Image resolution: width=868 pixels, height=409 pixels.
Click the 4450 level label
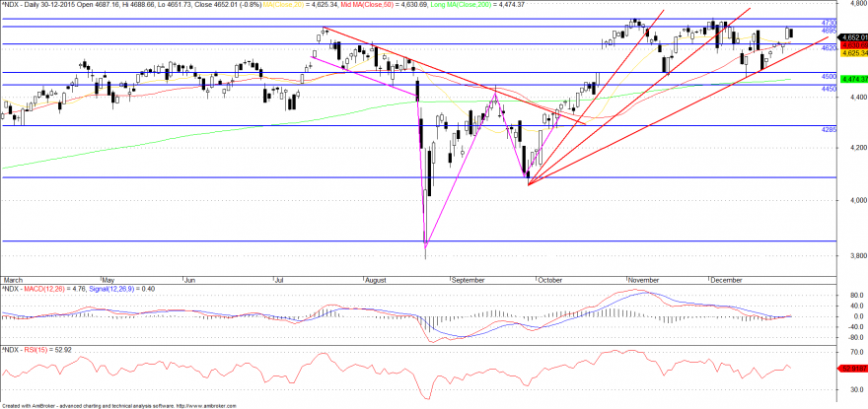click(x=829, y=89)
